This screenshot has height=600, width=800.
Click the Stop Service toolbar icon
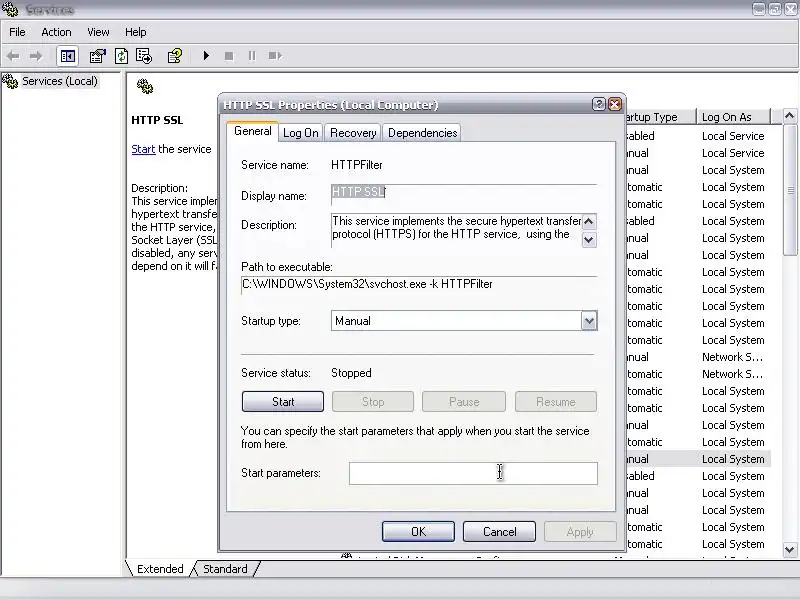pyautogui.click(x=229, y=56)
